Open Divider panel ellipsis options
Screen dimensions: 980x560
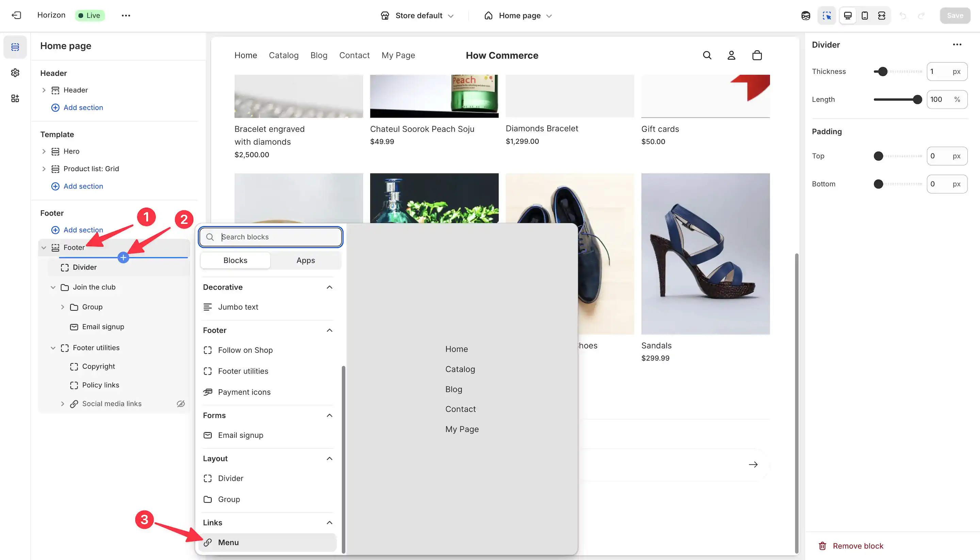[957, 45]
